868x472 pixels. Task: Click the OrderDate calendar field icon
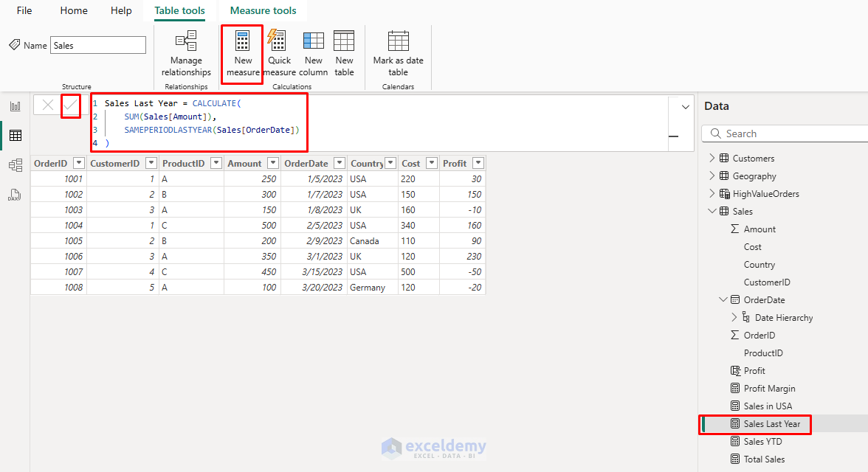click(x=735, y=300)
